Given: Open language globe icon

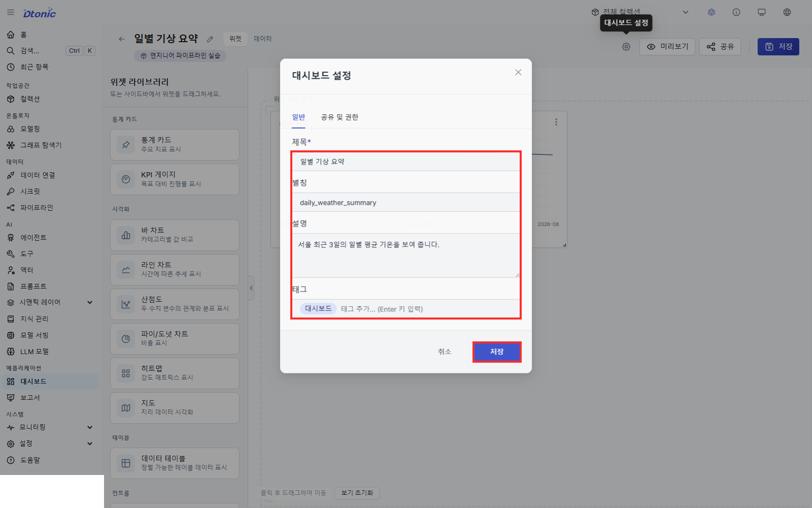Looking at the screenshot, I should [x=787, y=12].
